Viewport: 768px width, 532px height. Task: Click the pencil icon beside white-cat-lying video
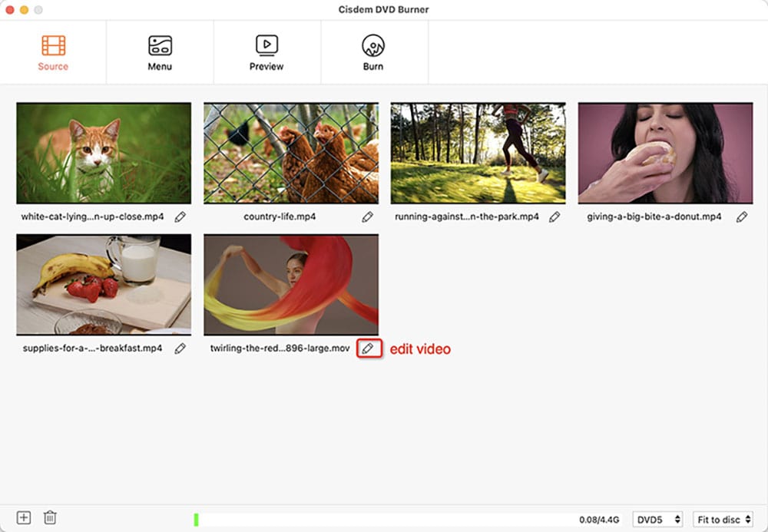pos(180,217)
